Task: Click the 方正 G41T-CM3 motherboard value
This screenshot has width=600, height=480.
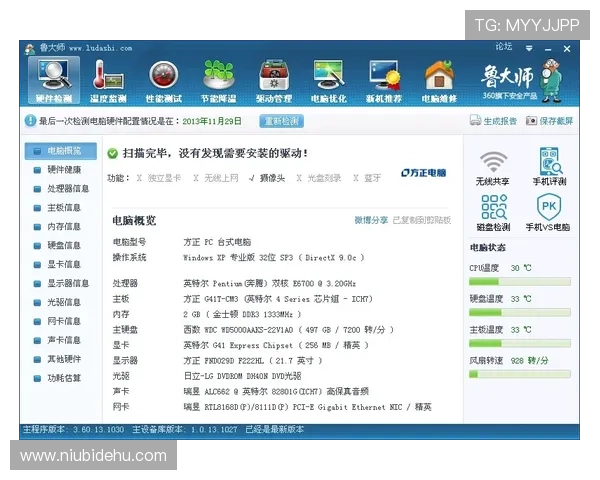Action: 278,299
